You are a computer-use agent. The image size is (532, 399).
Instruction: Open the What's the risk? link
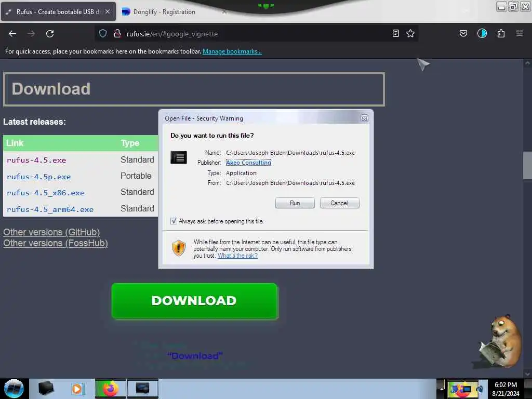pos(237,256)
